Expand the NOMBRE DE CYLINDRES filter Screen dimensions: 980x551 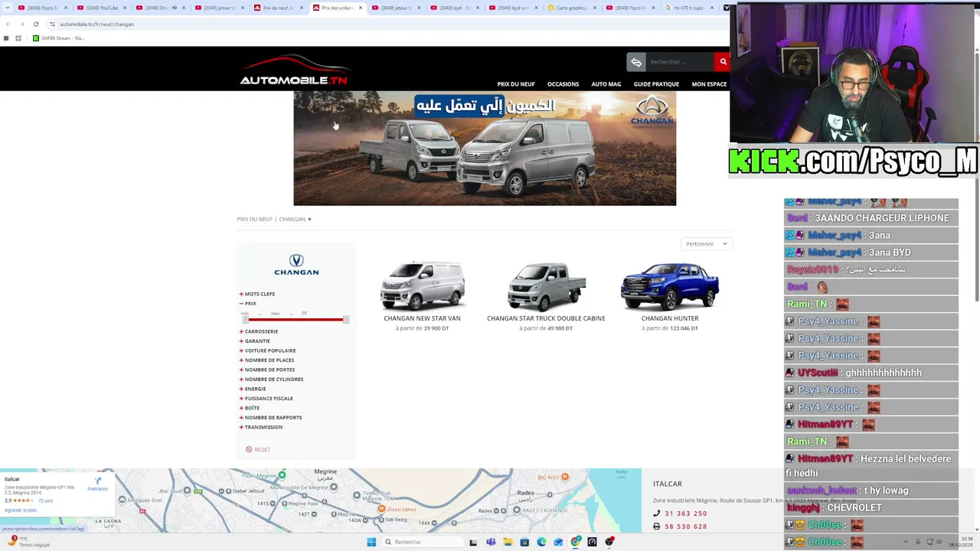point(271,380)
